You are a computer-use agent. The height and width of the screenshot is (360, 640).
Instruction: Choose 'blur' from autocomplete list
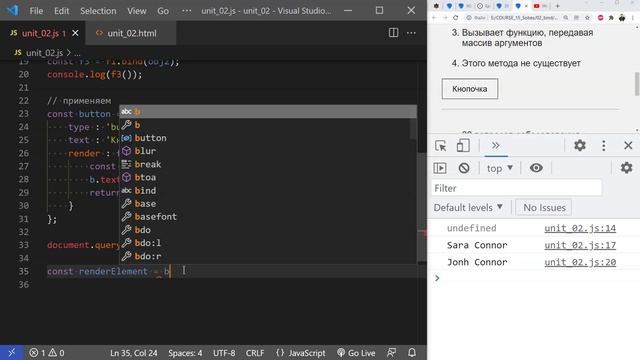[268, 151]
